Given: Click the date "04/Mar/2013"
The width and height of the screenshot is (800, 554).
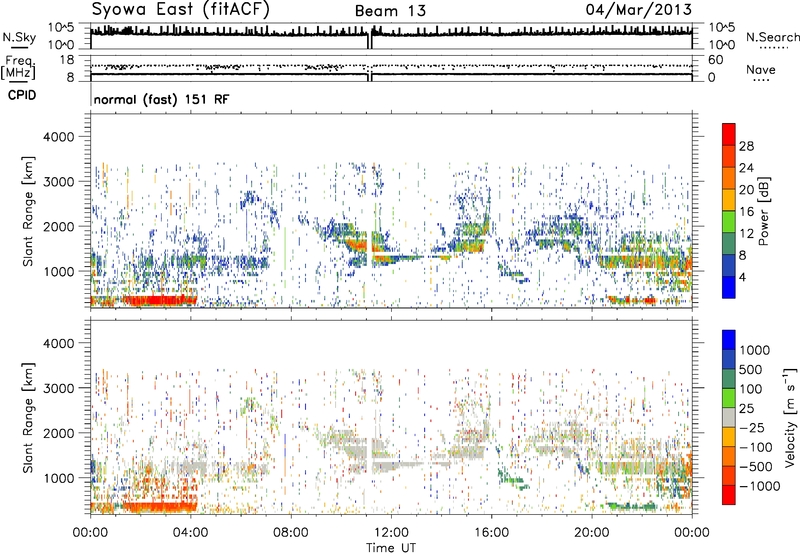Looking at the screenshot, I should (638, 10).
